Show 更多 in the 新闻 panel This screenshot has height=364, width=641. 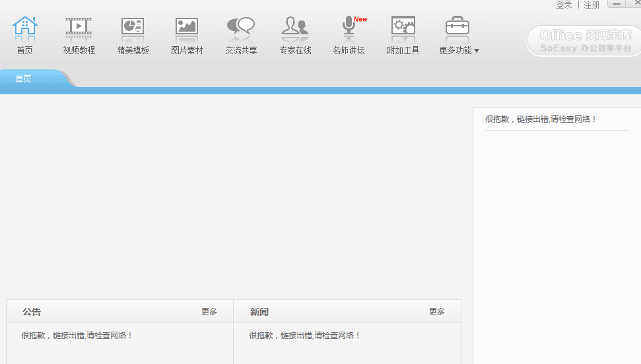[x=437, y=312]
